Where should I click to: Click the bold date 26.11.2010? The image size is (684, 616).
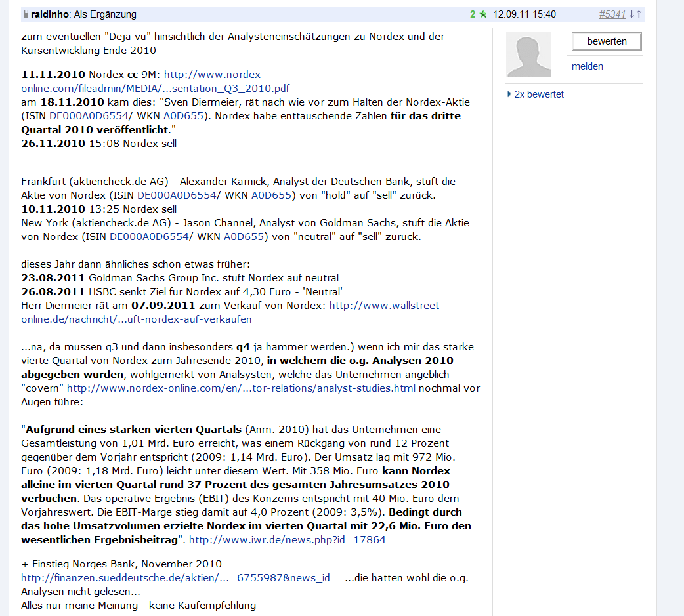[53, 144]
